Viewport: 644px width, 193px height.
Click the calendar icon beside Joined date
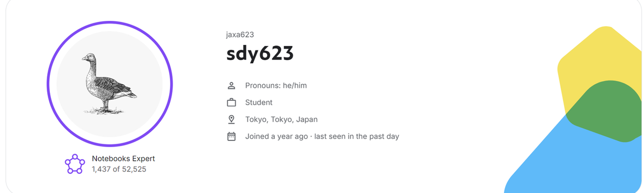(x=232, y=137)
